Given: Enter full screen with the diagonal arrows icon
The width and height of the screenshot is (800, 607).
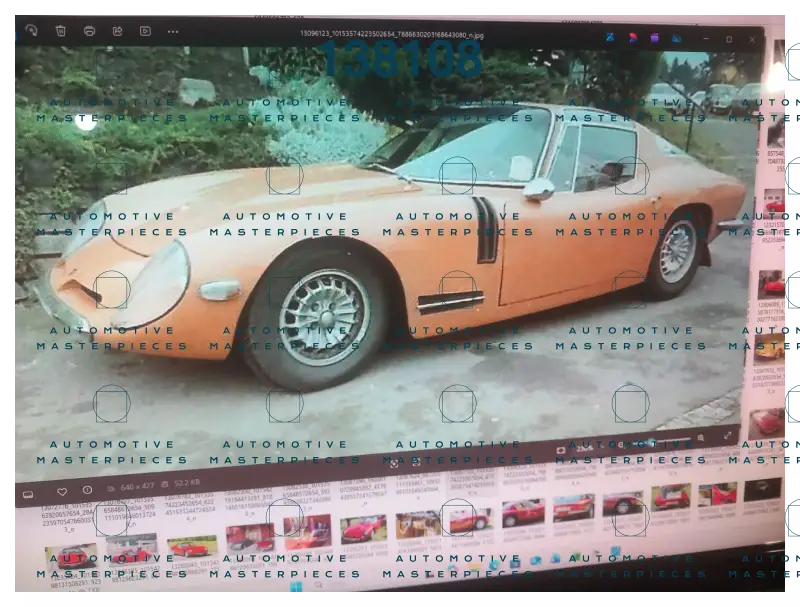Looking at the screenshot, I should [x=727, y=436].
